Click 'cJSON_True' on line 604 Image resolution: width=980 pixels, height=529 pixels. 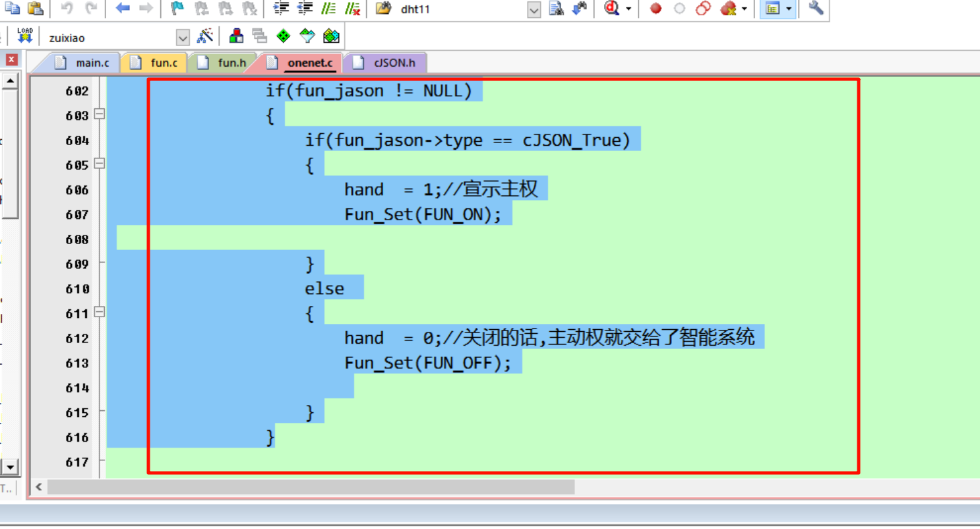572,140
